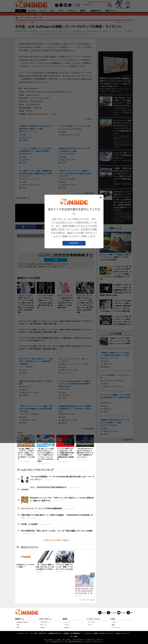Open job ad アニメの「制作進行」フレックスタイム制
Image resolution: width=148 pixels, height=644 pixels.
pyautogui.click(x=74, y=126)
